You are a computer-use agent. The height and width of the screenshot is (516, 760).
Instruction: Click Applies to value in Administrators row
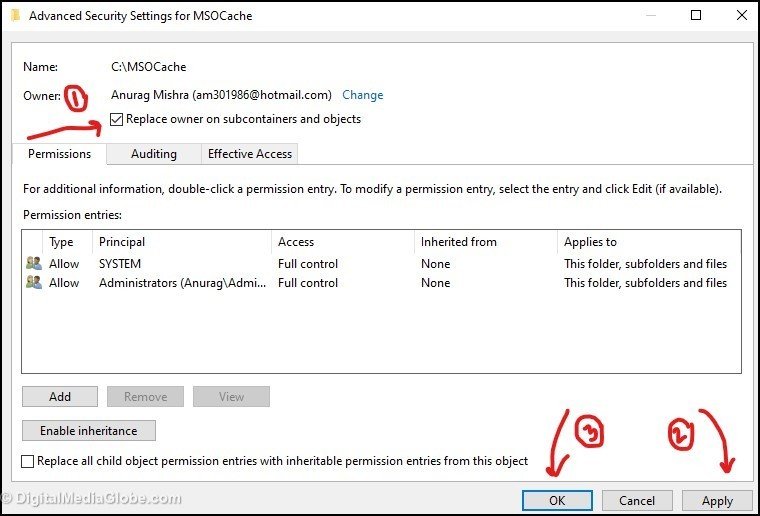click(645, 282)
